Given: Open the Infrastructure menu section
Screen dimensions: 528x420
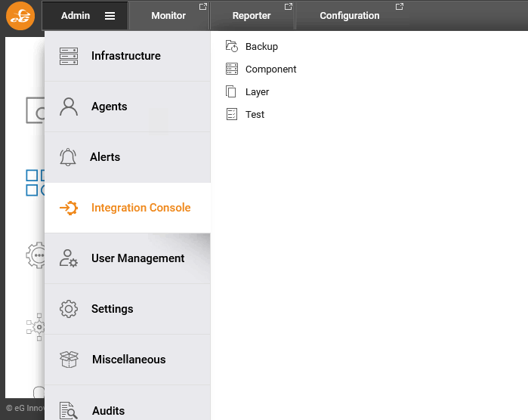Looking at the screenshot, I should (128, 56).
